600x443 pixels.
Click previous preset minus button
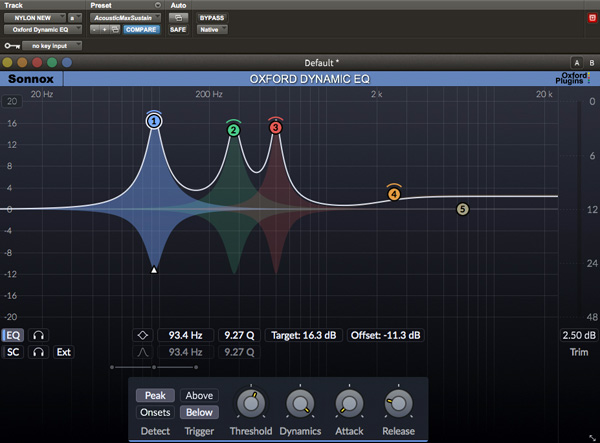(x=95, y=29)
